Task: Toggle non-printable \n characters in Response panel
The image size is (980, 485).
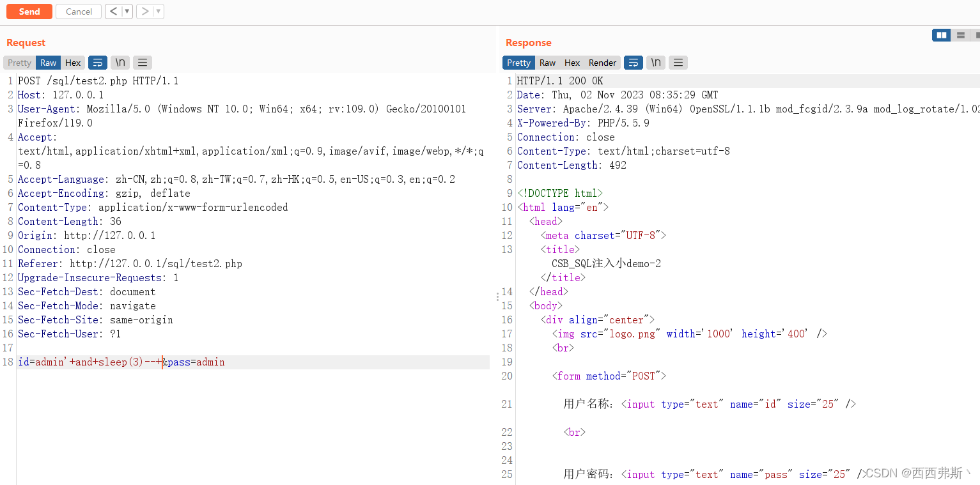Action: pos(656,63)
